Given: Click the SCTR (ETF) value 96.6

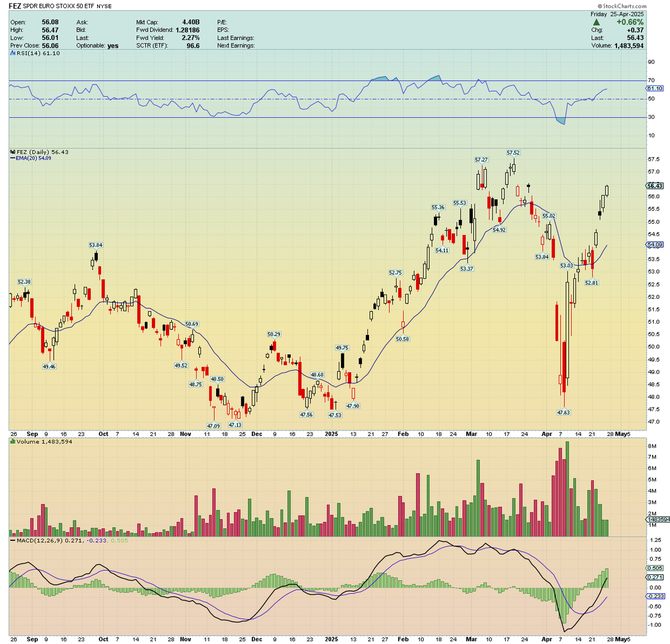Looking at the screenshot, I should click(193, 46).
